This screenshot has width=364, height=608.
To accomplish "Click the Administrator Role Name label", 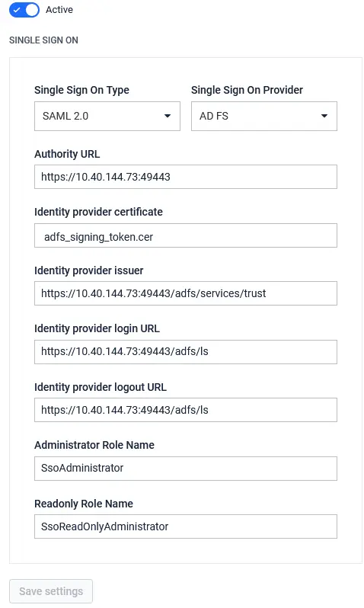I will [x=94, y=445].
